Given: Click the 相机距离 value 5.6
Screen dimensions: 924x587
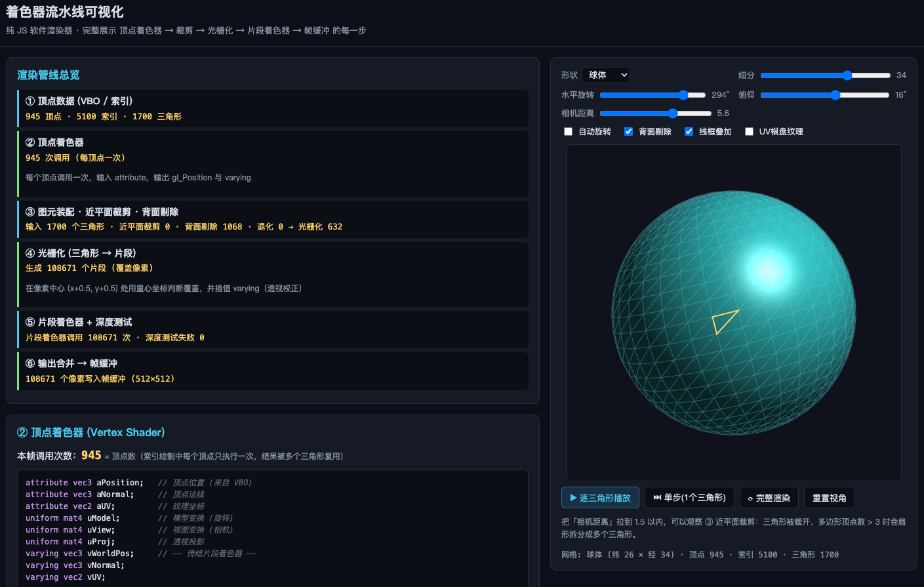Looking at the screenshot, I should coord(723,113).
